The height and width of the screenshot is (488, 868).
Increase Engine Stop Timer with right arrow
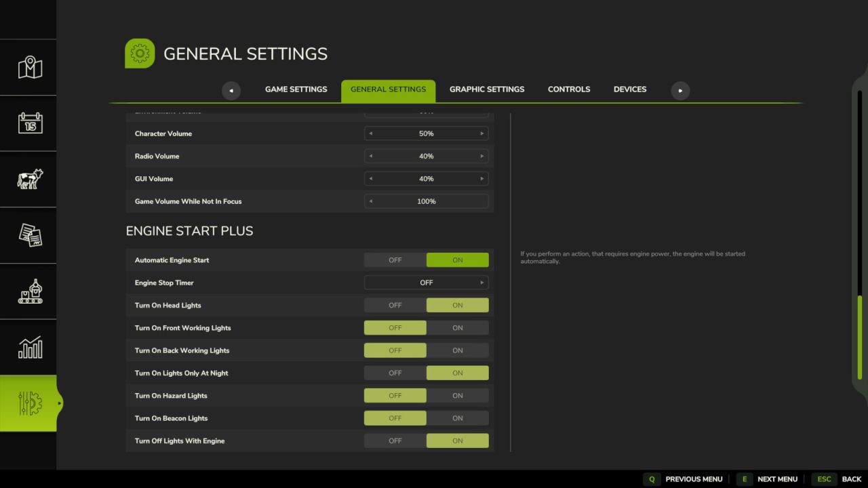[x=482, y=283]
